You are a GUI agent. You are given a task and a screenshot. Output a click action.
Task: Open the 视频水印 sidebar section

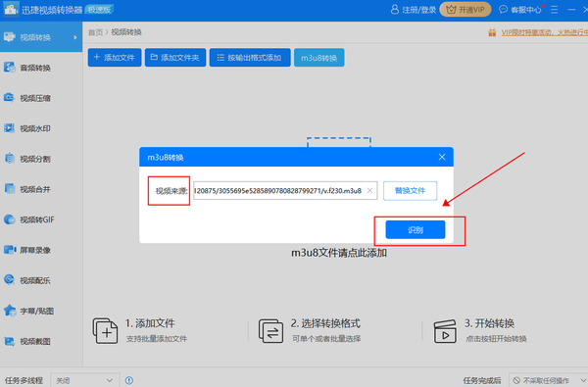click(x=41, y=128)
